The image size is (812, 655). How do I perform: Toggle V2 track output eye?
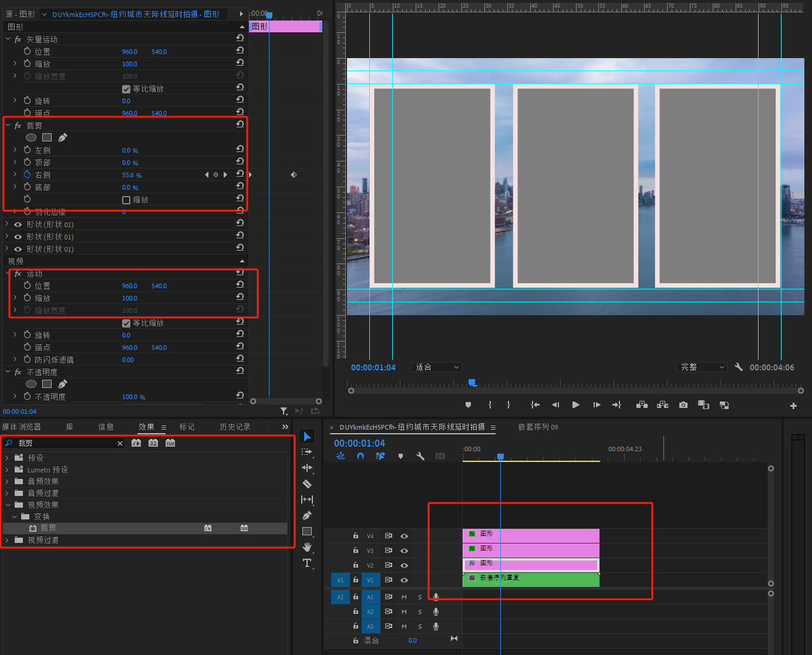[404, 565]
